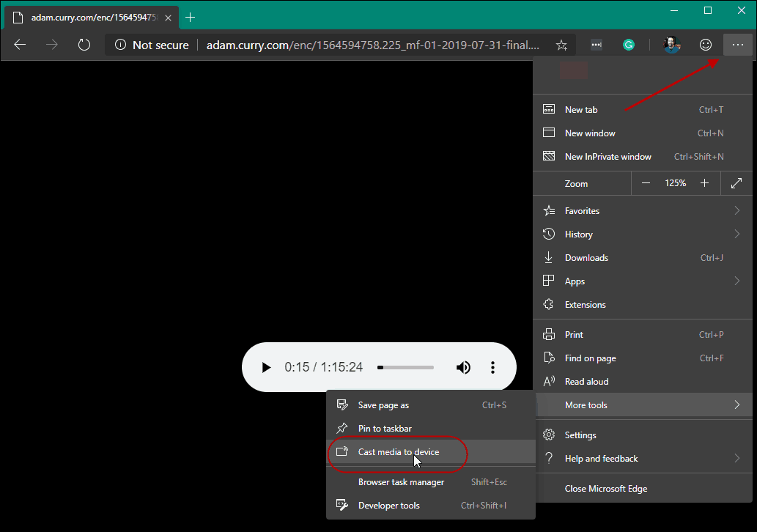Add page to favorites with star icon
Image resolution: width=757 pixels, height=532 pixels.
tap(561, 45)
